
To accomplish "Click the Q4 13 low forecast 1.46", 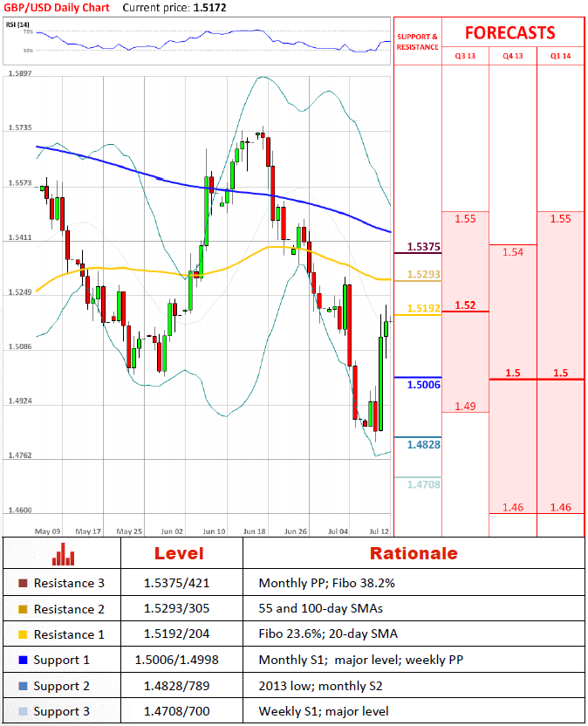I will point(512,508).
